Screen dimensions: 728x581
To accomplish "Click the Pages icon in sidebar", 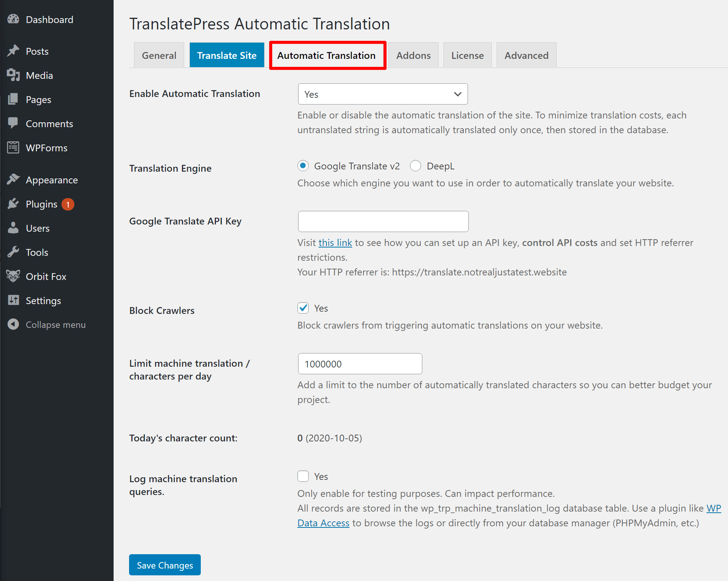I will [x=14, y=99].
